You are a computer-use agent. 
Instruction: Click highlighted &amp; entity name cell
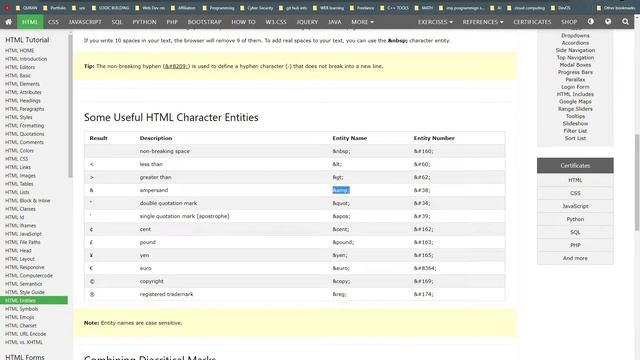click(341, 190)
